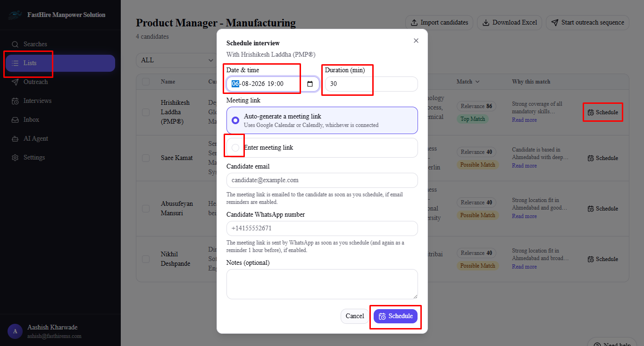Screen dimensions: 644x346
Task: Click the FastHire company logo
Action: pos(15,15)
